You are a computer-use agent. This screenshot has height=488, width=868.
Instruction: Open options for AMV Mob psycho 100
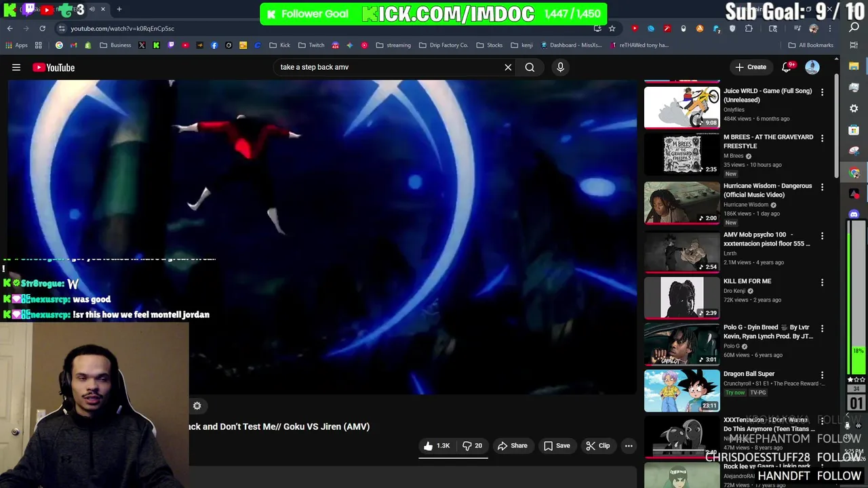(x=822, y=236)
